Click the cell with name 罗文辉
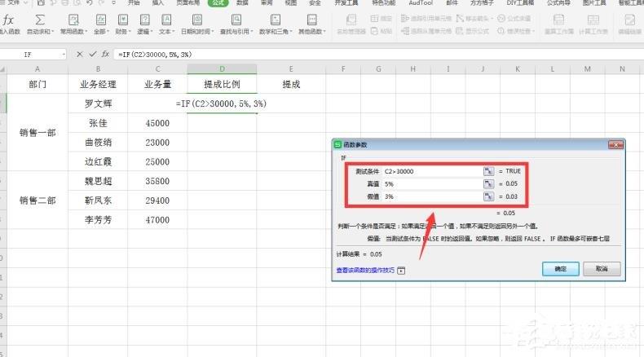Screen dimensions: 644x357 coord(98,104)
